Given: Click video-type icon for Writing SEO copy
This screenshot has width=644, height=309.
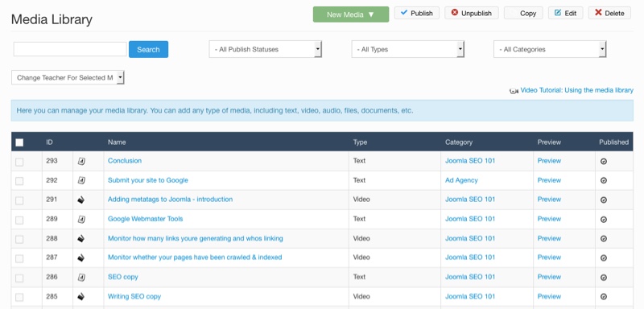Looking at the screenshot, I should point(81,297).
